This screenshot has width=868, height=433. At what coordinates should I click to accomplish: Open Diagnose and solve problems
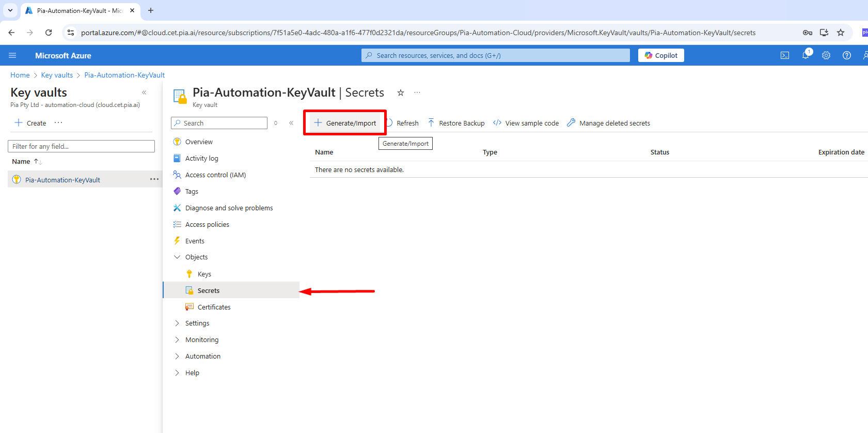click(x=229, y=208)
